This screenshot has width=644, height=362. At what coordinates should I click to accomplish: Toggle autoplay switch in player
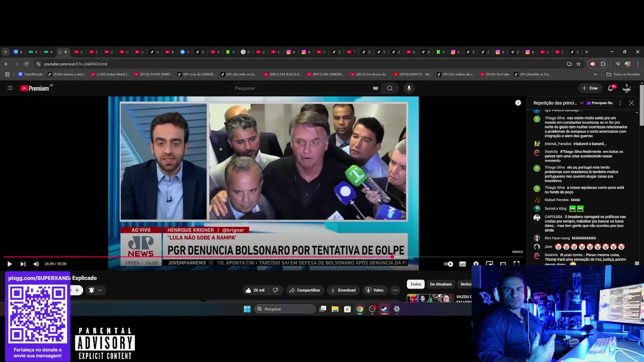pyautogui.click(x=448, y=264)
